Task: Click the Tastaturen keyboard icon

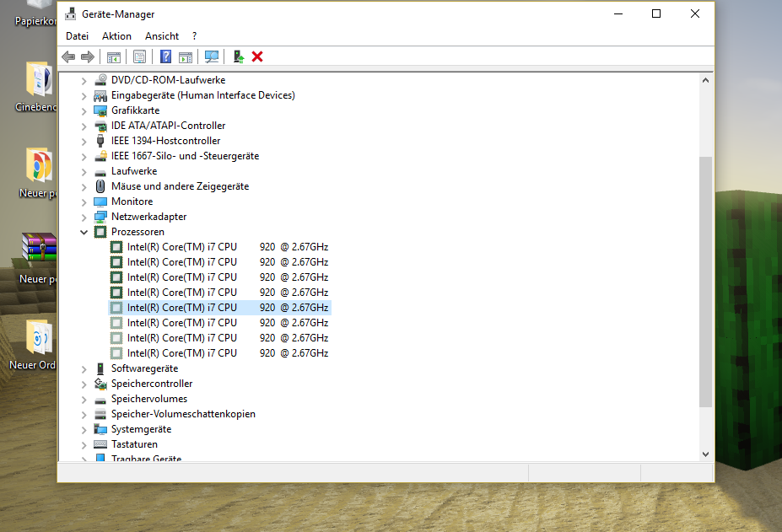Action: click(x=100, y=444)
